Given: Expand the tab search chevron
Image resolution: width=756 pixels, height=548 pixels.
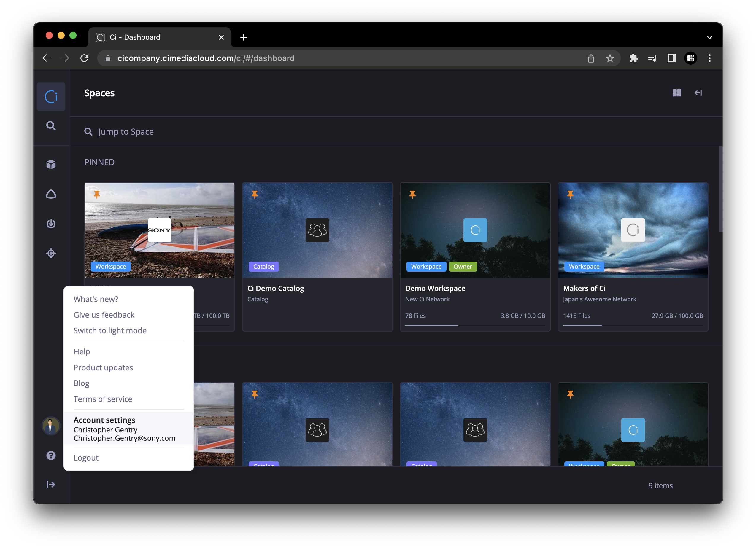Looking at the screenshot, I should [x=710, y=37].
